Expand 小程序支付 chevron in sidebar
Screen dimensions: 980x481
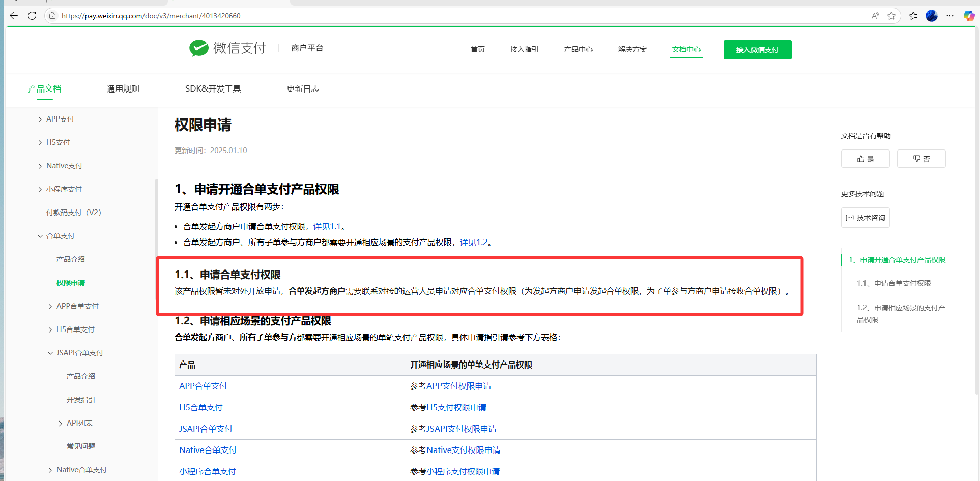coord(40,189)
